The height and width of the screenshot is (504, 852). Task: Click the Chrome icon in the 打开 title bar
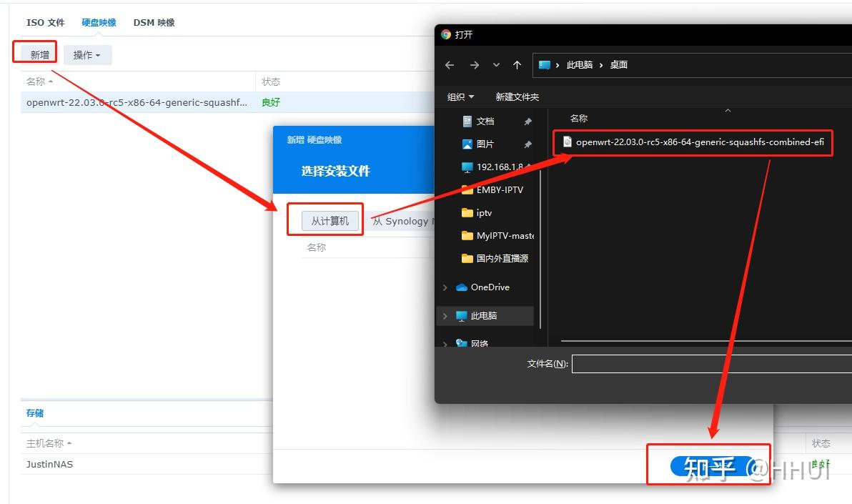[446, 34]
